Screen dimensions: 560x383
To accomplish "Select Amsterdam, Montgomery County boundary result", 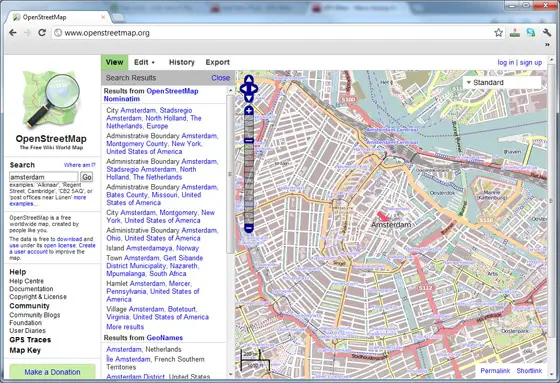I will [x=162, y=144].
